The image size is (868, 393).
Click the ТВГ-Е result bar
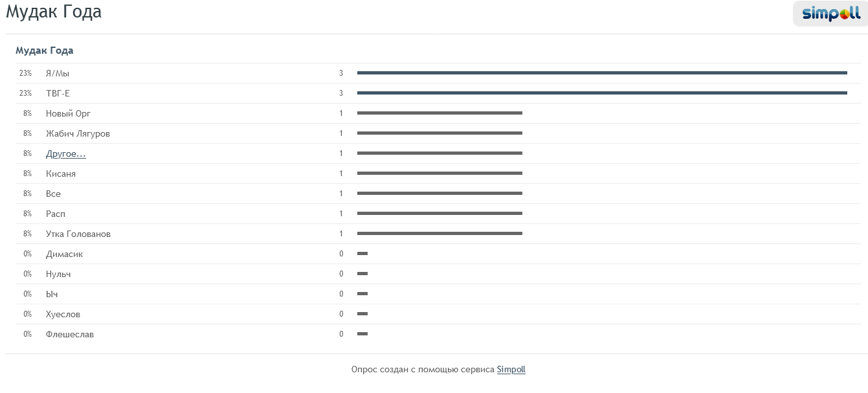point(602,93)
